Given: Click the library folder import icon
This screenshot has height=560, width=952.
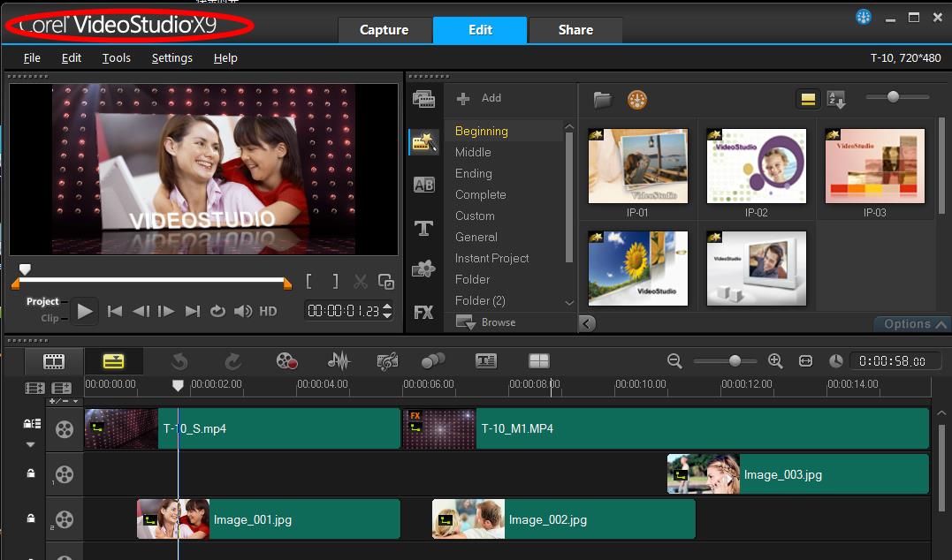Looking at the screenshot, I should [x=602, y=99].
